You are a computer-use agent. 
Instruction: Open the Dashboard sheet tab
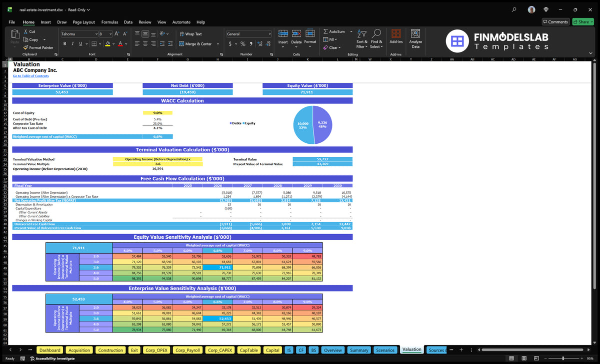tap(50, 350)
